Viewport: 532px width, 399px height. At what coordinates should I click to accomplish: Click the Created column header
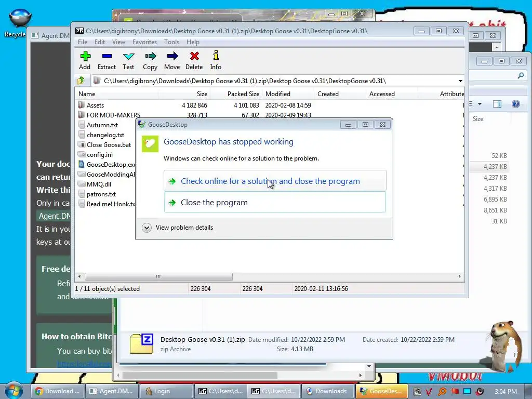[340, 94]
